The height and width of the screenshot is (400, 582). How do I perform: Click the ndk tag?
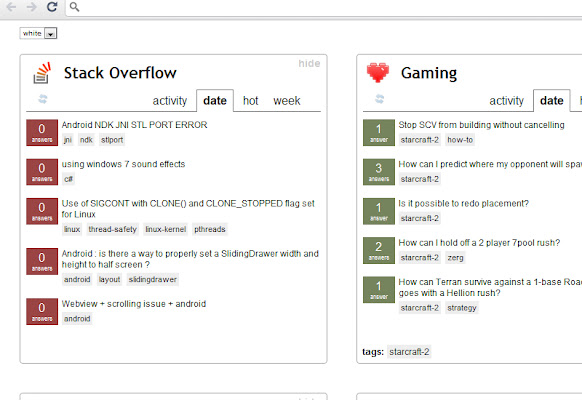pyautogui.click(x=86, y=140)
